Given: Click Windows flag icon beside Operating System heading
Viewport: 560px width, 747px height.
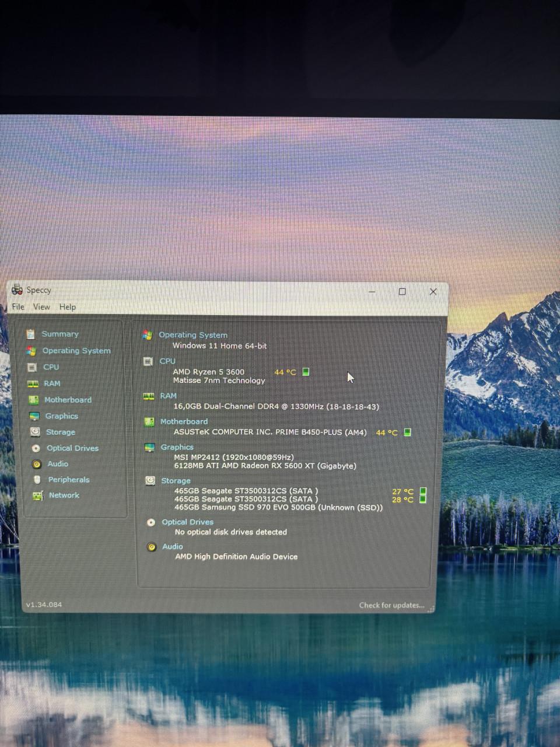Looking at the screenshot, I should point(148,335).
